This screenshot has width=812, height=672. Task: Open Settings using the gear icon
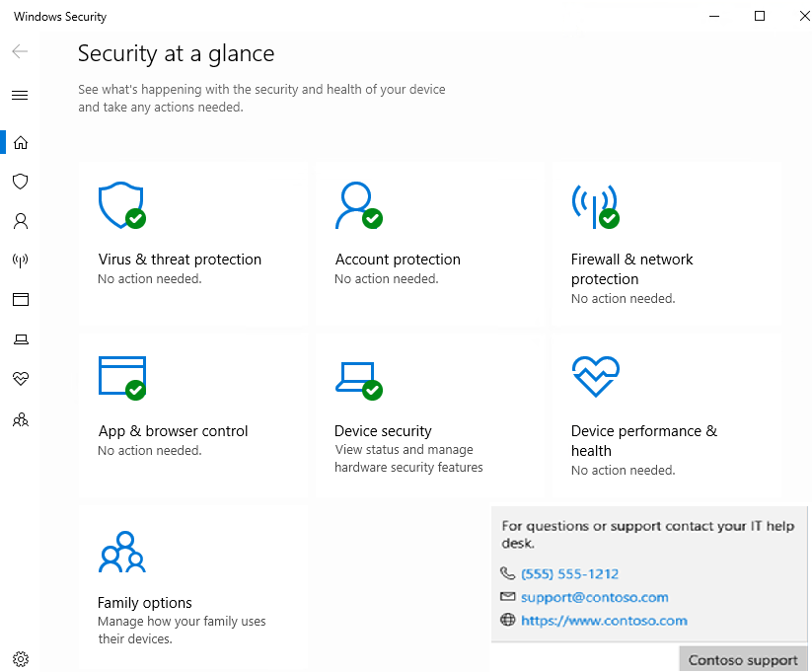coord(20,658)
